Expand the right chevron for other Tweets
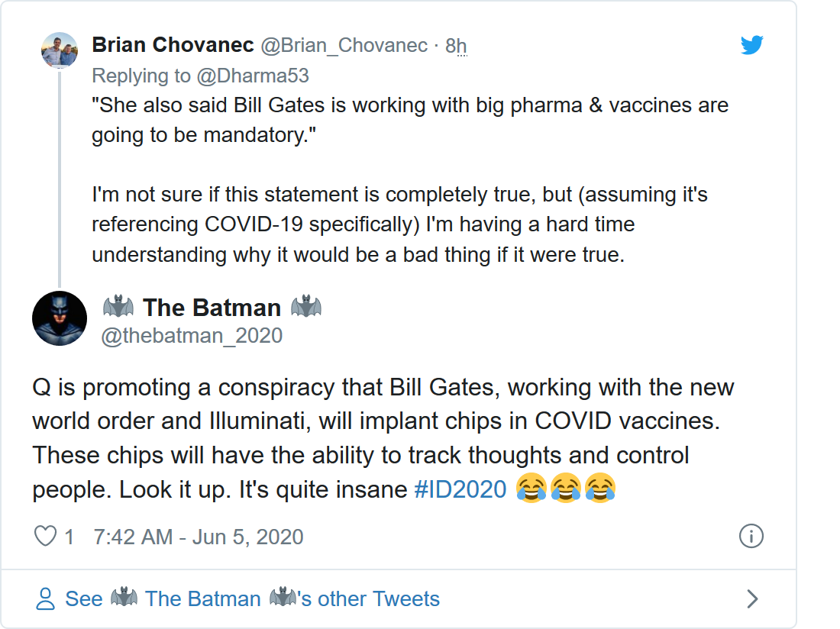This screenshot has width=840, height=629. 752,598
